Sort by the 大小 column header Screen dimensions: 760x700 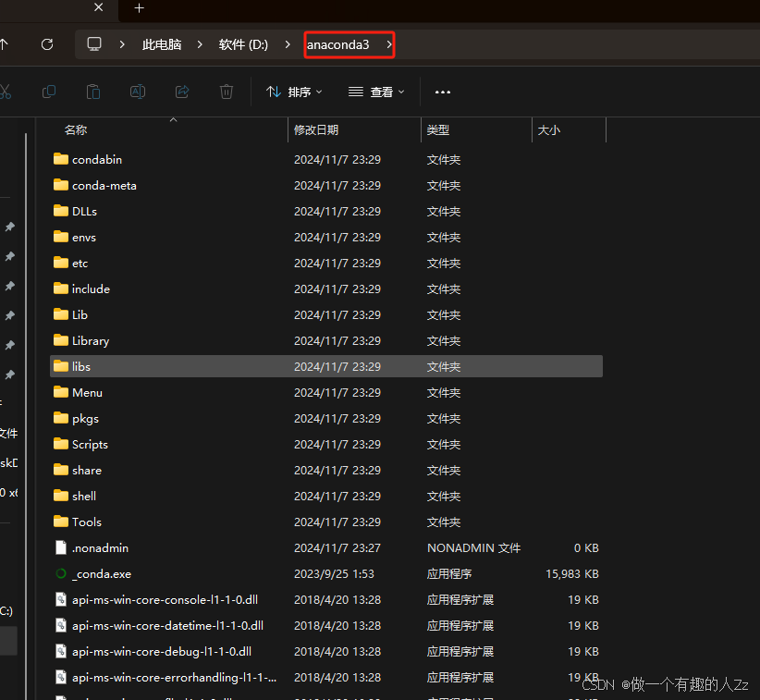click(x=548, y=129)
